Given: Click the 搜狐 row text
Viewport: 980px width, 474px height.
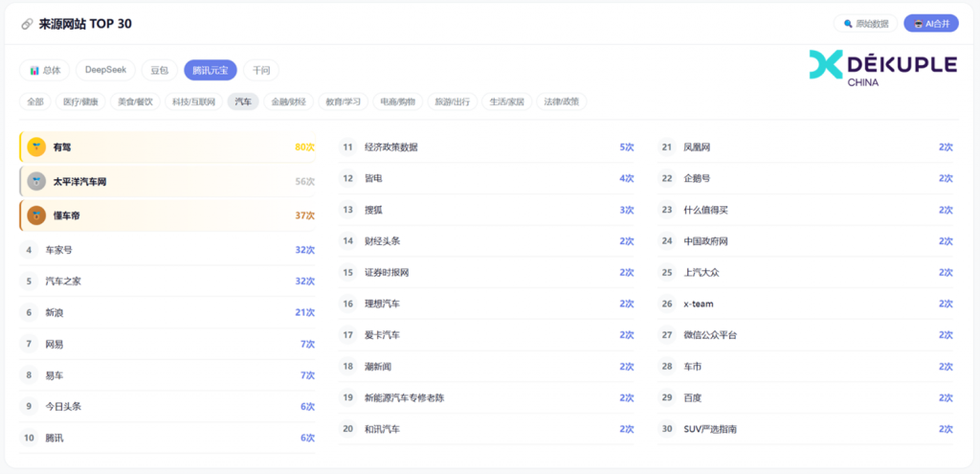Looking at the screenshot, I should point(373,210).
